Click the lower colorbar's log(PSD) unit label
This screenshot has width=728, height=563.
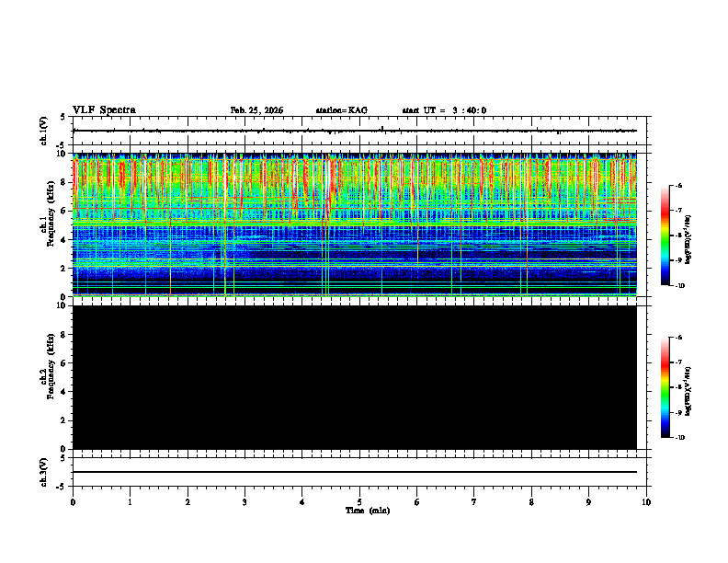[688, 391]
